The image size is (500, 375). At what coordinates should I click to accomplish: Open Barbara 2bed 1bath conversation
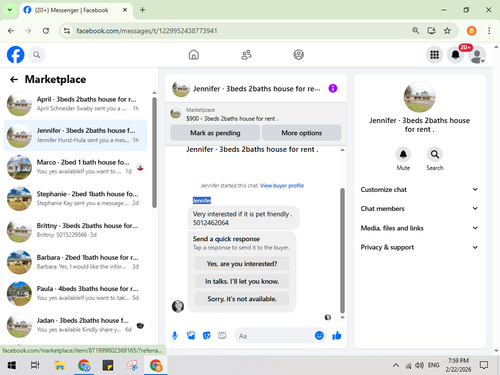75,262
